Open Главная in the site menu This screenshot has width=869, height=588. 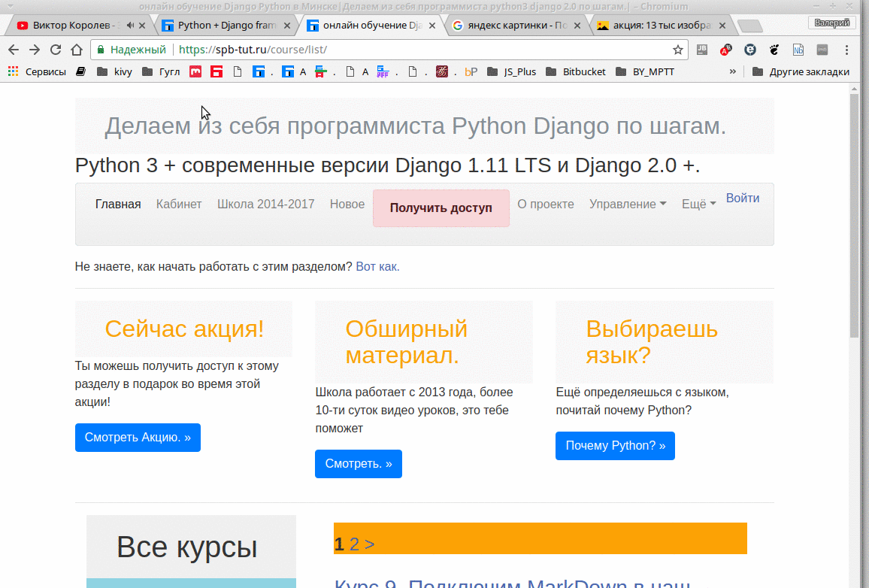(118, 204)
